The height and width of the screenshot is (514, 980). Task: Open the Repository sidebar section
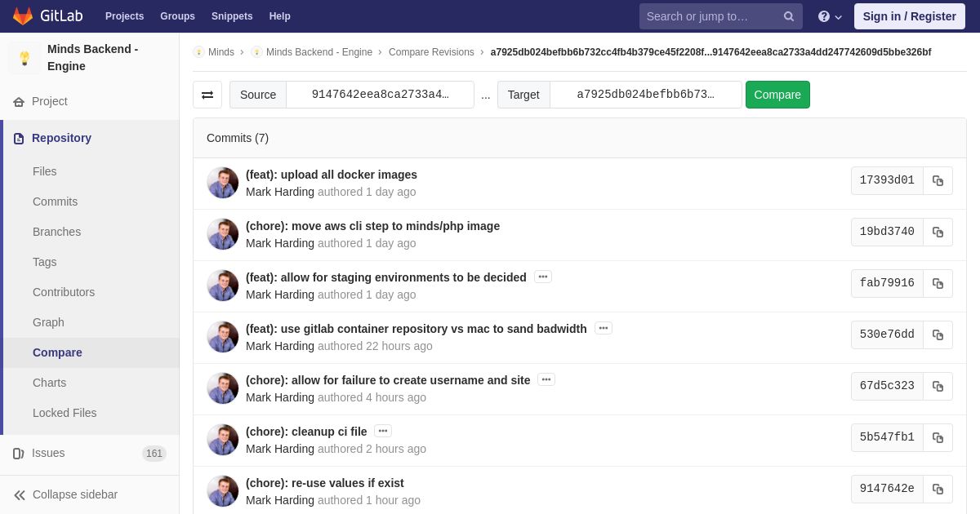pyautogui.click(x=90, y=139)
